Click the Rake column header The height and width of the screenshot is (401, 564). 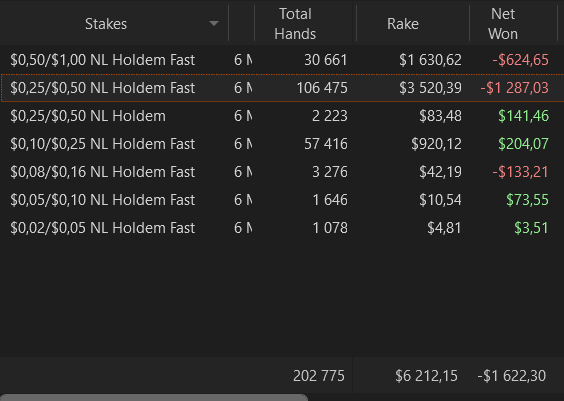coord(403,24)
